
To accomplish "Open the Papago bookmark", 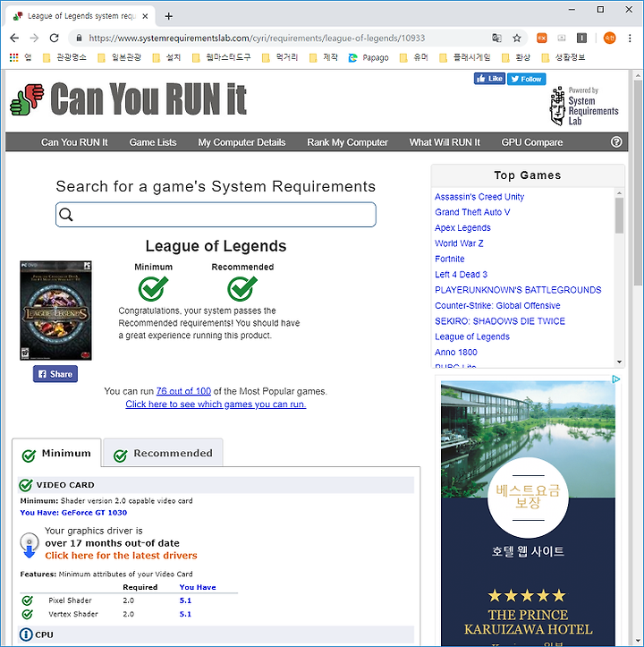I will click(x=369, y=57).
